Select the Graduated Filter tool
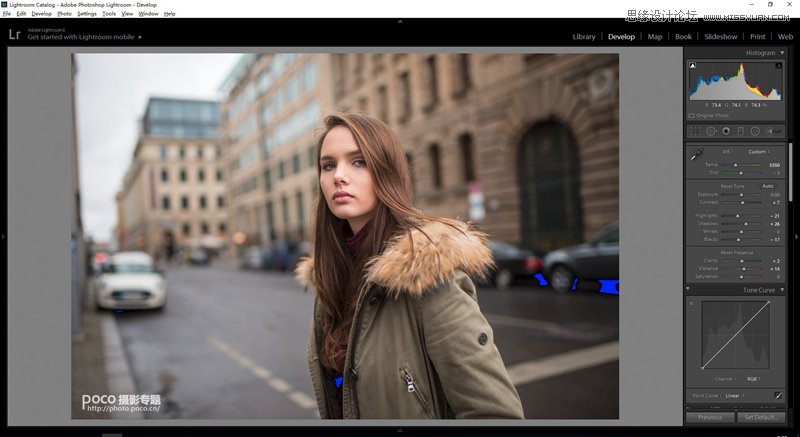This screenshot has height=437, width=800. coord(740,131)
